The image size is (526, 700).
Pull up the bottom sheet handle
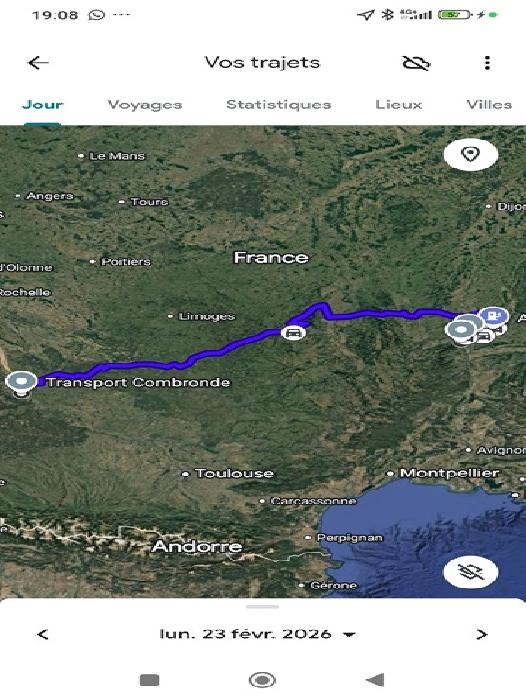(x=263, y=607)
